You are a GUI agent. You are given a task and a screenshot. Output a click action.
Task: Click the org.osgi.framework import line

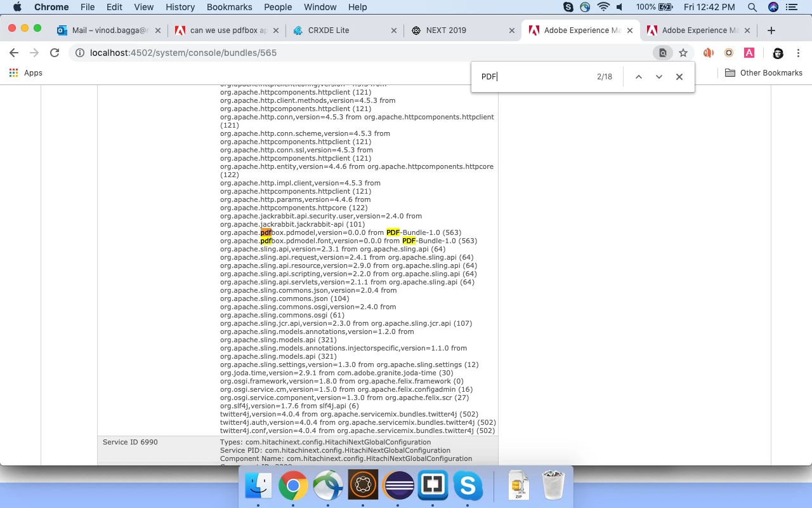click(x=341, y=381)
